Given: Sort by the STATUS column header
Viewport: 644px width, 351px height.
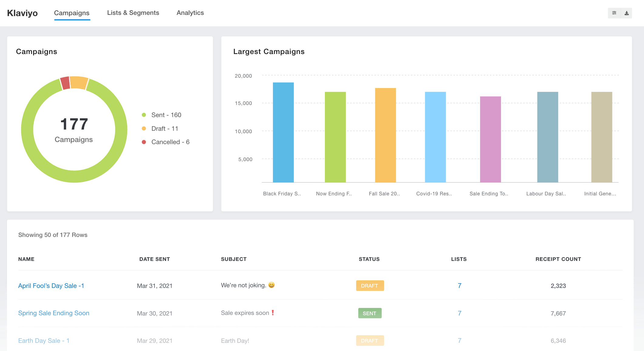Looking at the screenshot, I should 369,259.
